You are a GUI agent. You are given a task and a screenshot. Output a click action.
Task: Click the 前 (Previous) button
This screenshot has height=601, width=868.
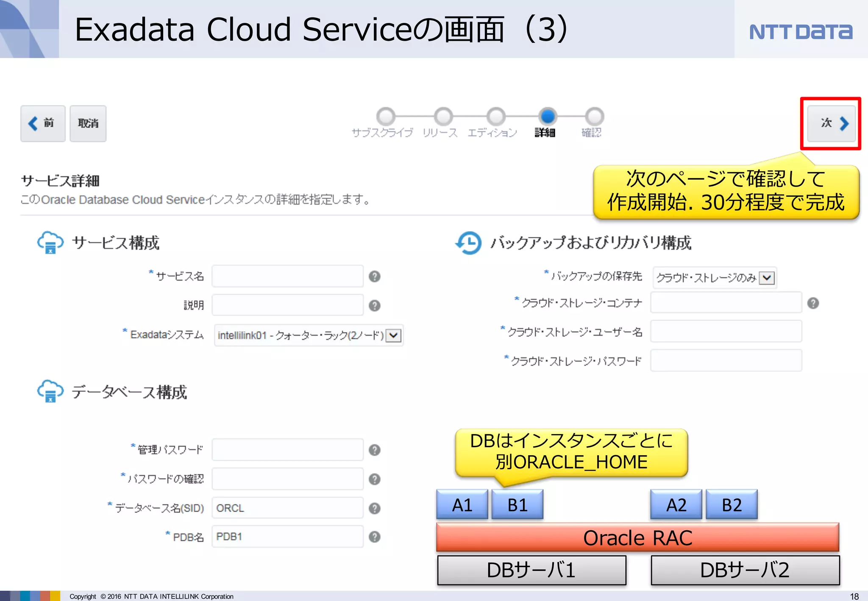[43, 123]
